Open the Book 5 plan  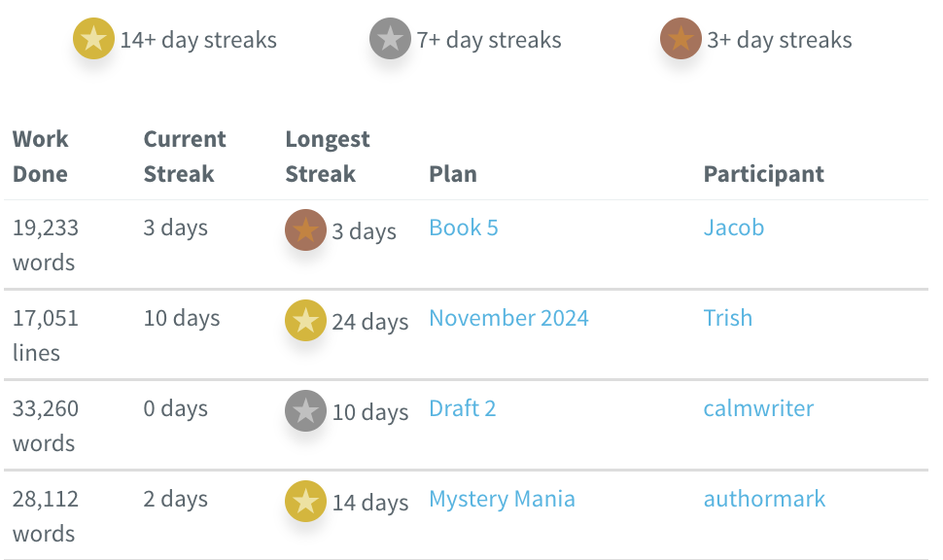coord(463,227)
